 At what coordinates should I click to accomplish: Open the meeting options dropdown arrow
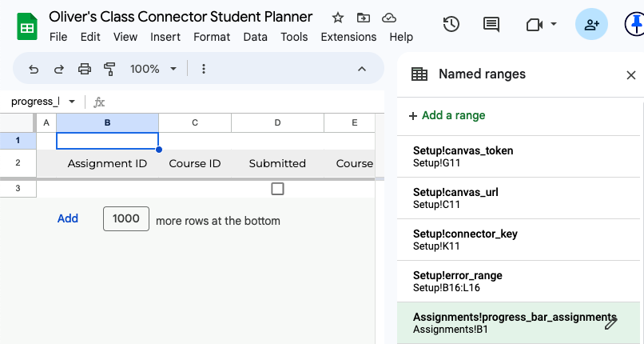pos(554,24)
